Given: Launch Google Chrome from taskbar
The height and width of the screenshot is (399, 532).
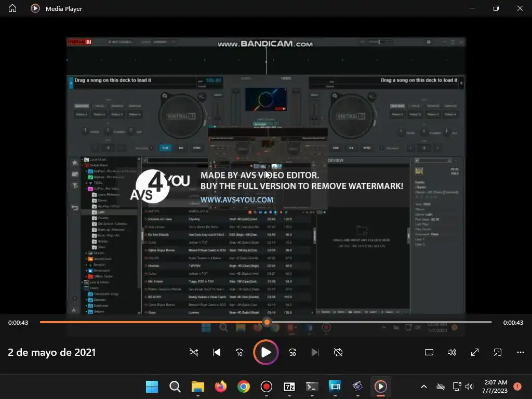Looking at the screenshot, I should pyautogui.click(x=244, y=387).
